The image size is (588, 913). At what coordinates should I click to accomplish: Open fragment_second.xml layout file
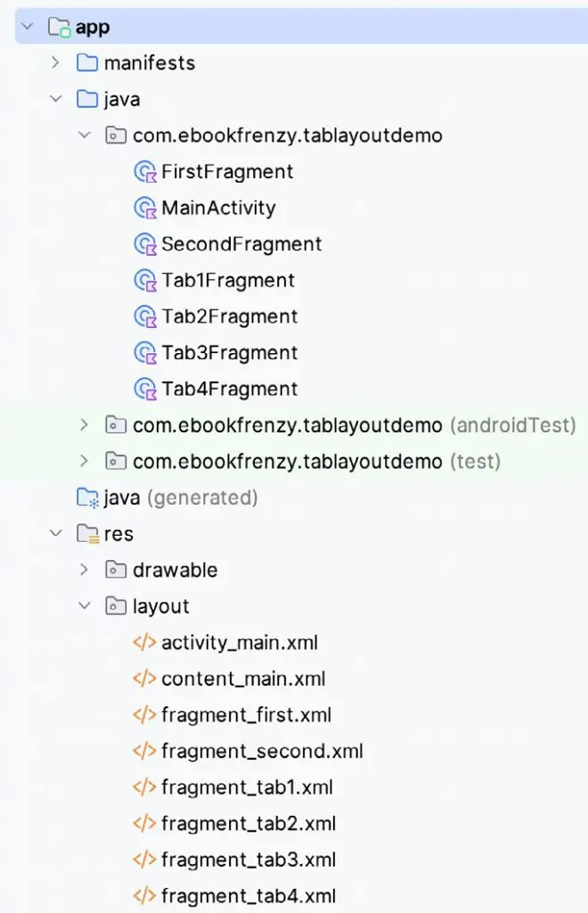coord(261,751)
